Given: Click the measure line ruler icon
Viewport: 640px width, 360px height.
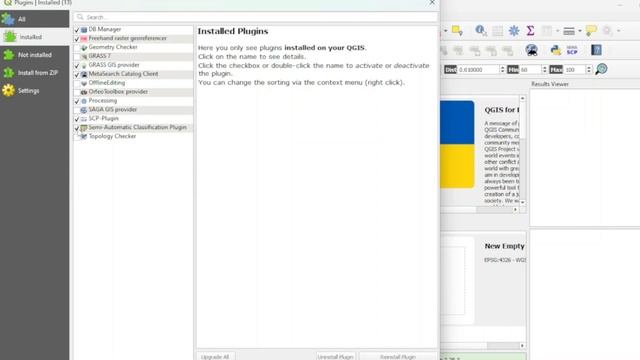Looking at the screenshot, I should pos(569,31).
